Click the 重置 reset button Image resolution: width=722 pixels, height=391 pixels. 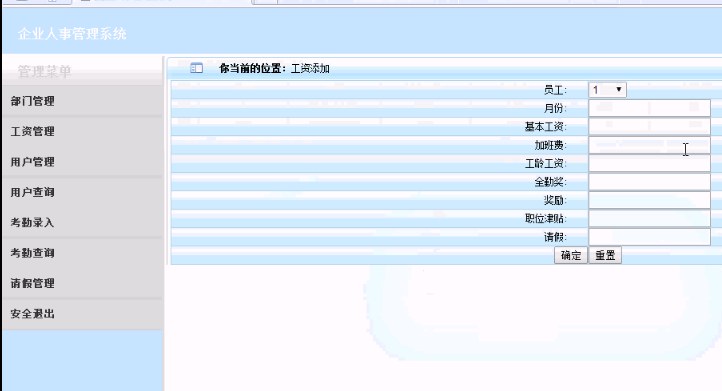[x=605, y=255]
